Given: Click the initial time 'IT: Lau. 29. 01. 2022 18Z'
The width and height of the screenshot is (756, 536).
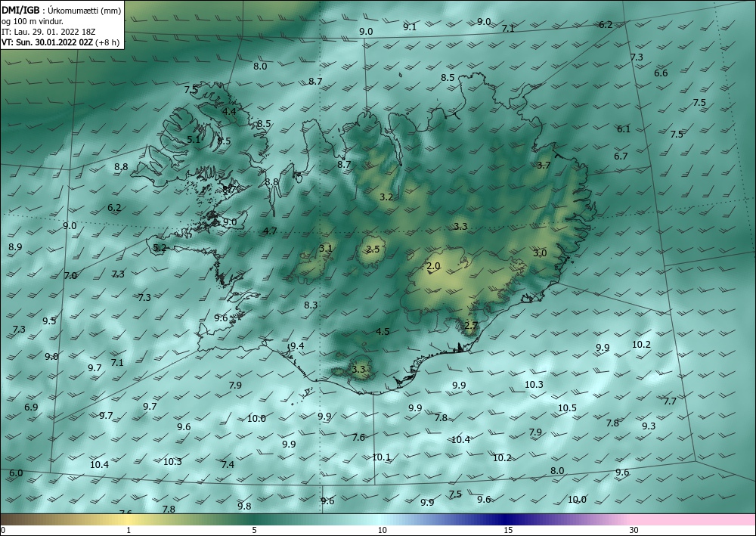Looking at the screenshot, I should point(48,32).
